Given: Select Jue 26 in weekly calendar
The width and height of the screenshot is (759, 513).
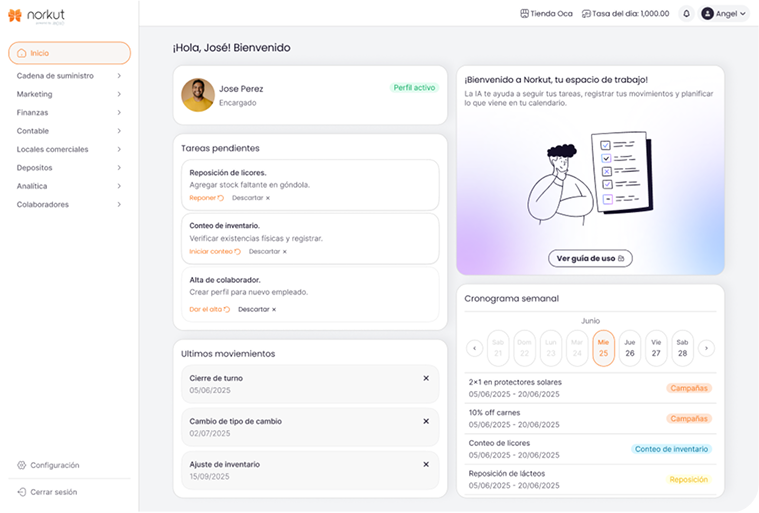Looking at the screenshot, I should pyautogui.click(x=630, y=348).
